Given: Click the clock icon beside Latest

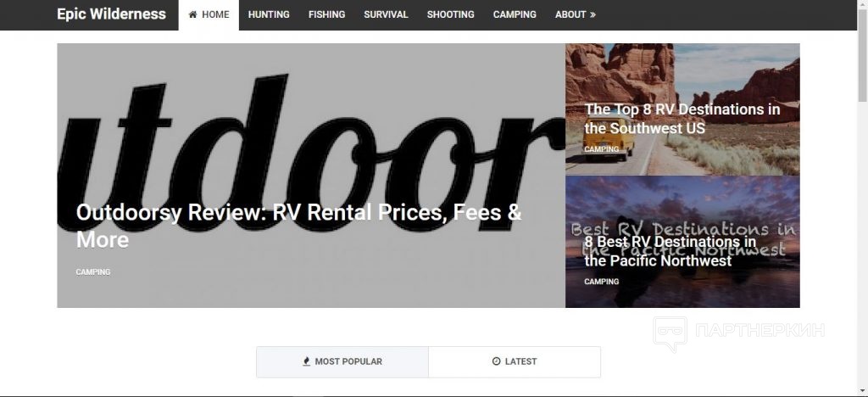Looking at the screenshot, I should (496, 361).
